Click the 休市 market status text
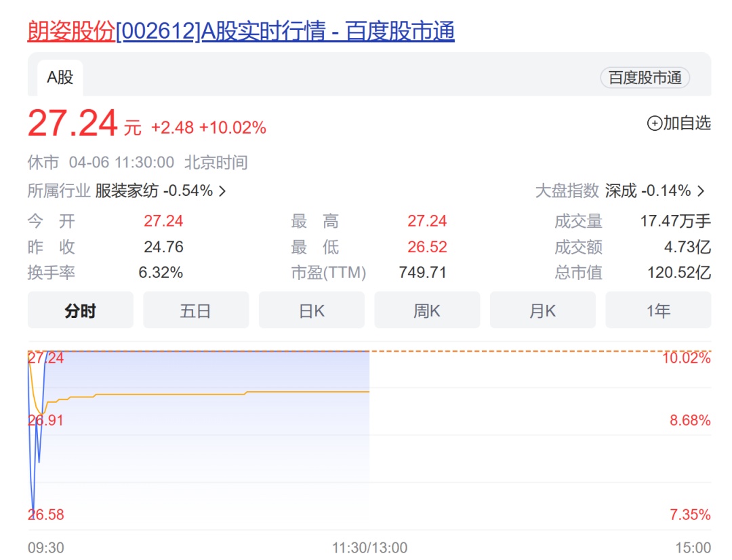The width and height of the screenshot is (732, 560). 43,163
